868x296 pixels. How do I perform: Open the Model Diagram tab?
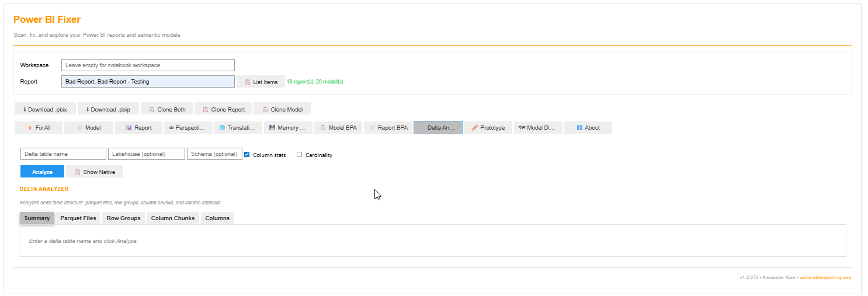pyautogui.click(x=538, y=128)
